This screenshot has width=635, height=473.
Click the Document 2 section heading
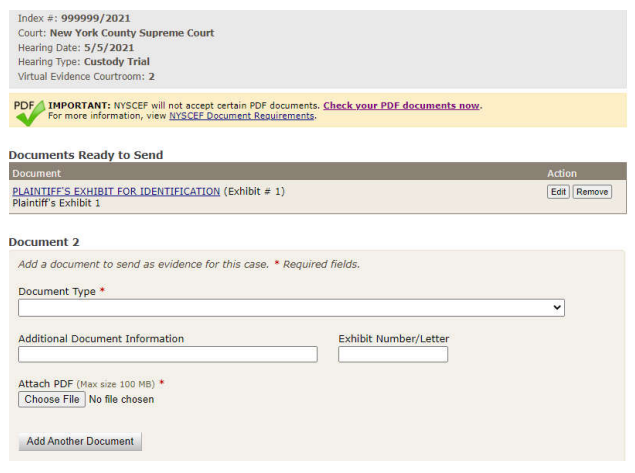[x=43, y=242]
